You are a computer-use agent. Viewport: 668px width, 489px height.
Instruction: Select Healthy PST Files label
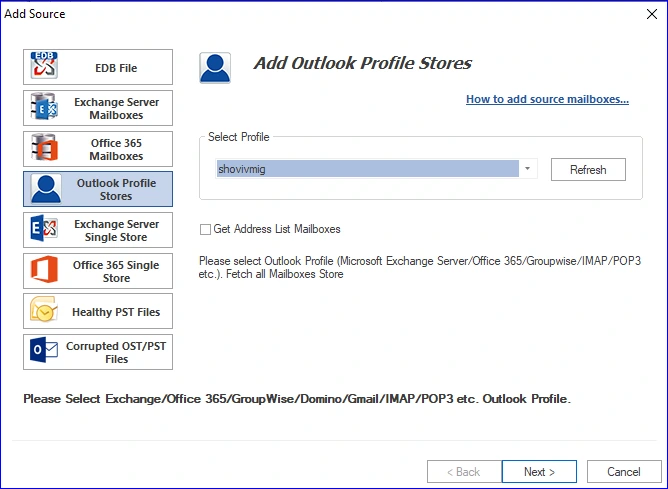116,312
